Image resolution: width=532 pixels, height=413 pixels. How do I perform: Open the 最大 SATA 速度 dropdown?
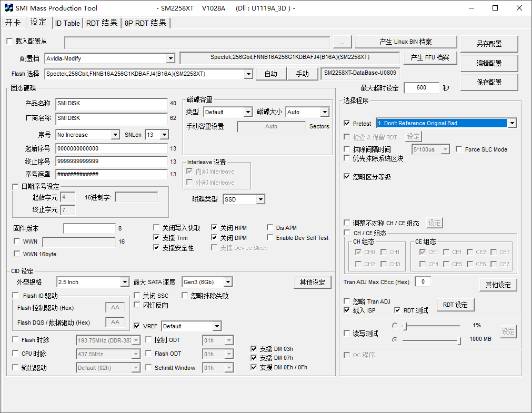click(x=227, y=283)
